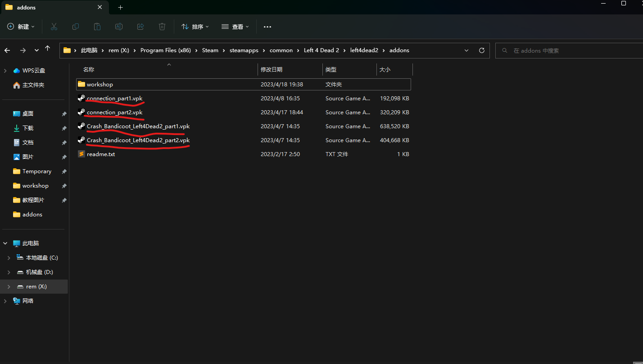643x364 pixels.
Task: Expand 本地磁盘 (C:) drive node
Action: (9, 257)
